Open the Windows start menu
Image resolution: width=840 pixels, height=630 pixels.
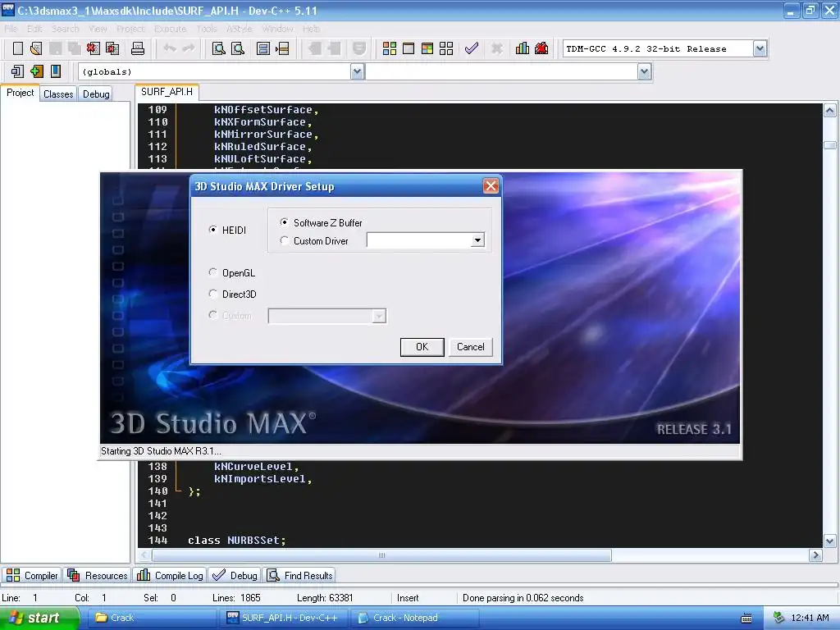click(39, 619)
